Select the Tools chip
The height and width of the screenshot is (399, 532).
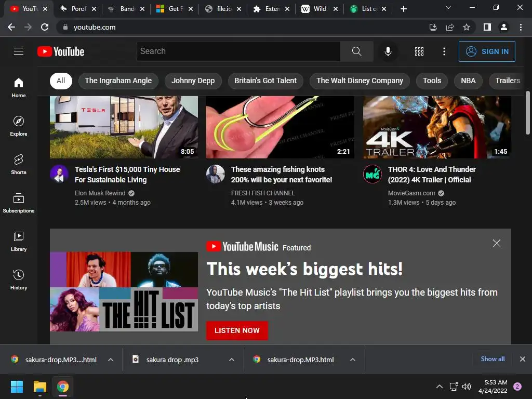click(432, 81)
